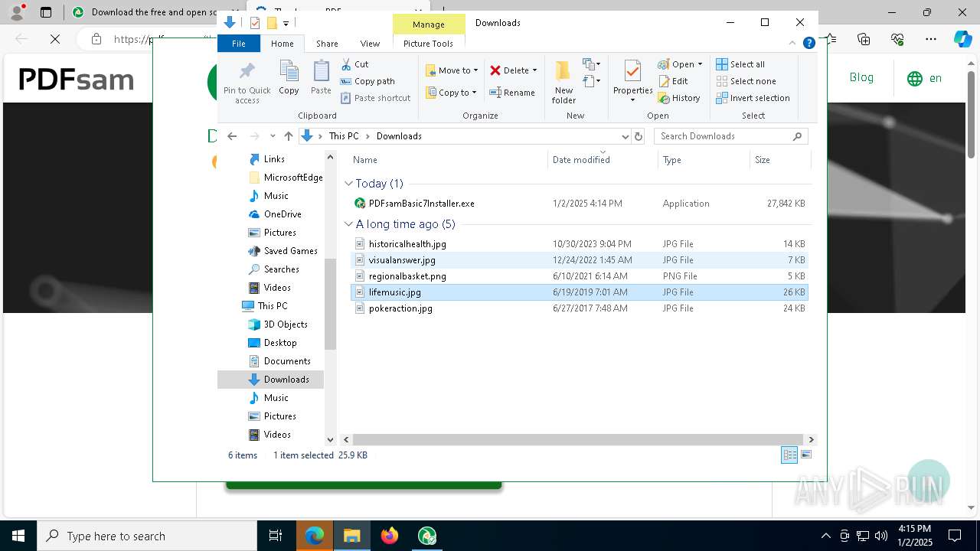Collapse the A long time ago group

(x=349, y=224)
